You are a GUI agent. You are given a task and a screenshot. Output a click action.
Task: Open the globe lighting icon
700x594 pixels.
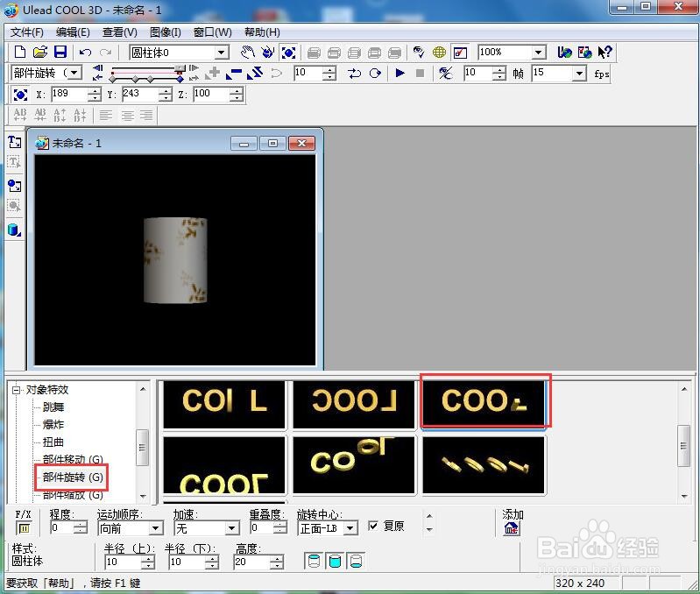[x=439, y=53]
